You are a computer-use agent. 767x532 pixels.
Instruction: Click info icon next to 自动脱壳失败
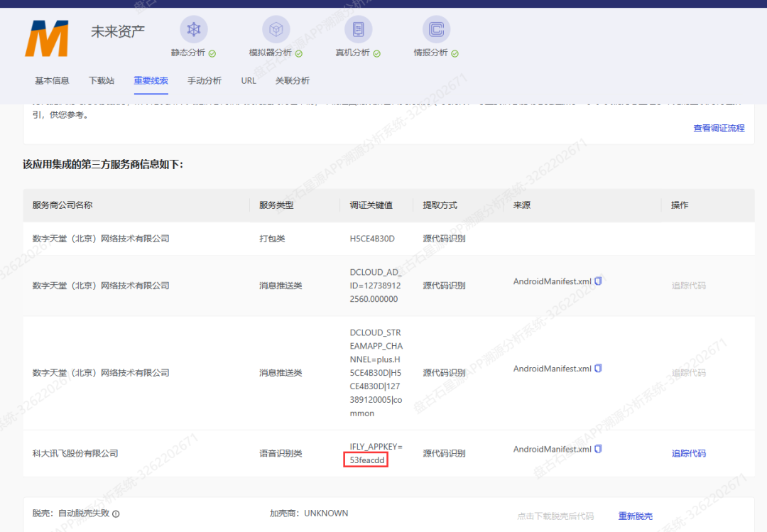click(x=116, y=514)
